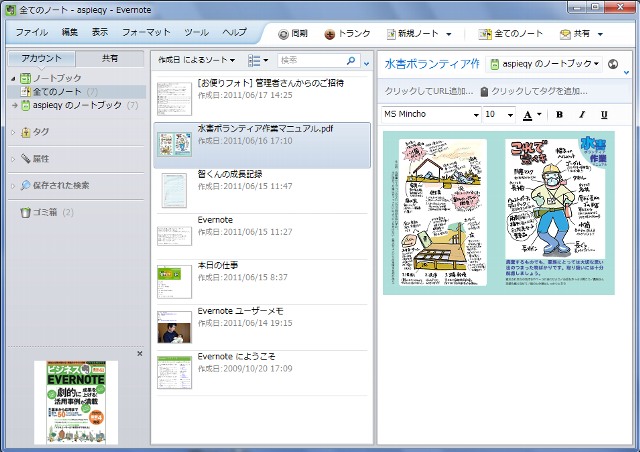Open the Evernote ユーザーメモ note

pyautogui.click(x=262, y=327)
